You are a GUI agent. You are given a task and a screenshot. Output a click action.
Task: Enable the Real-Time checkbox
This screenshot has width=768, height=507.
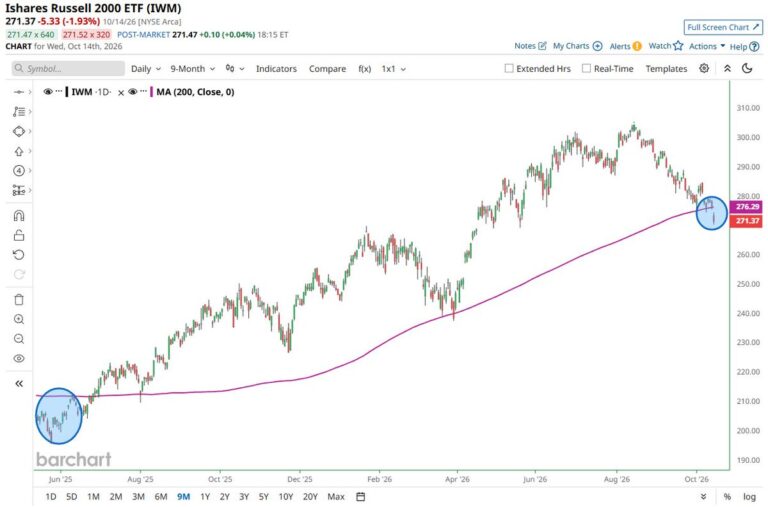point(586,69)
